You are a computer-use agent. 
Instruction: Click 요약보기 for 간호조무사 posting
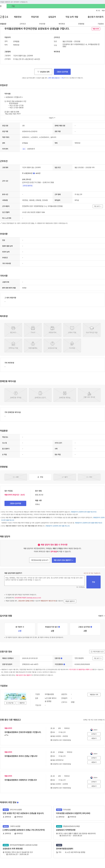94,734
